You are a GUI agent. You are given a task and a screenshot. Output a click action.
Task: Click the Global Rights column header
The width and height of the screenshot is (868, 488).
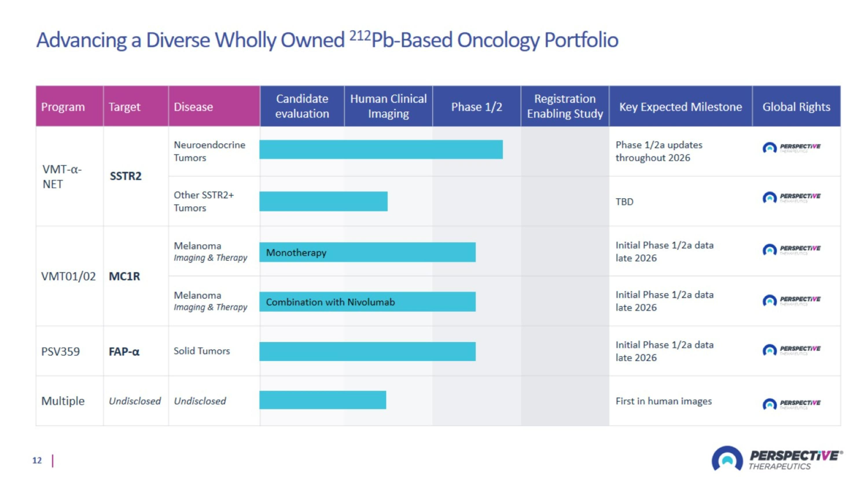coord(797,106)
